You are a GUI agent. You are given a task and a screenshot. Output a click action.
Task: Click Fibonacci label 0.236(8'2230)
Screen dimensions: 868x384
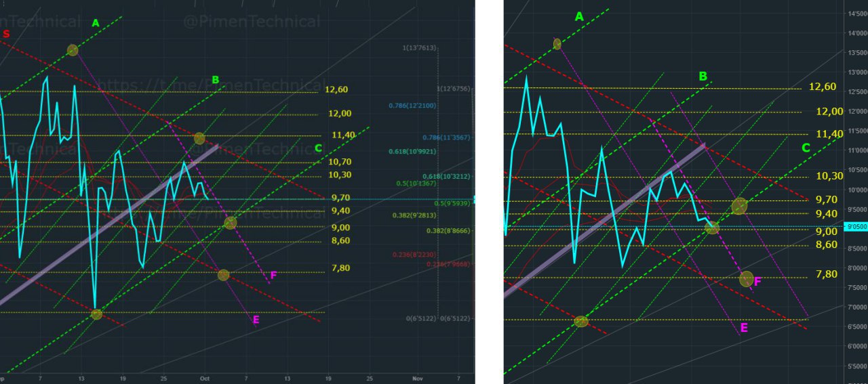point(414,255)
